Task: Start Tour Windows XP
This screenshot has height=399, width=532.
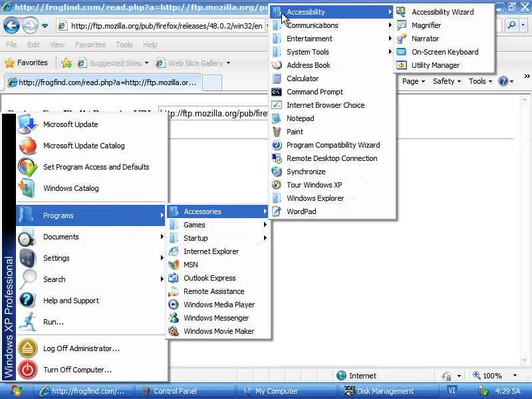Action: 332,185
